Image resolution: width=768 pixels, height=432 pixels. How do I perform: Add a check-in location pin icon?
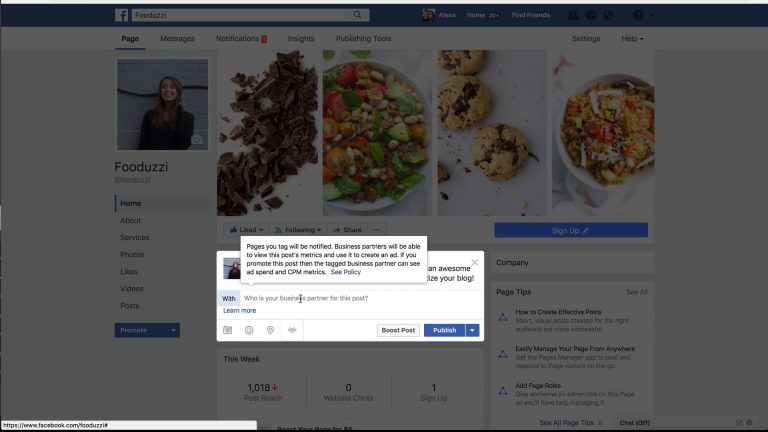270,330
